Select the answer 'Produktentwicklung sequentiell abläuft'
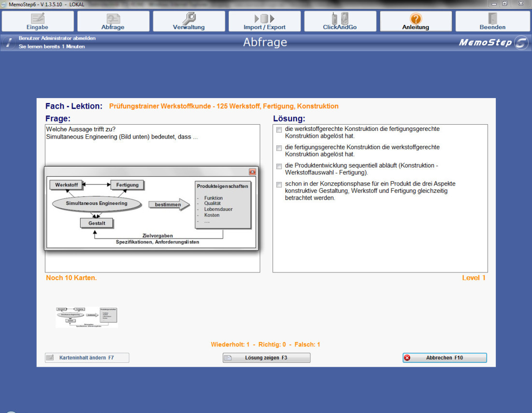The width and height of the screenshot is (532, 413). coord(279,166)
